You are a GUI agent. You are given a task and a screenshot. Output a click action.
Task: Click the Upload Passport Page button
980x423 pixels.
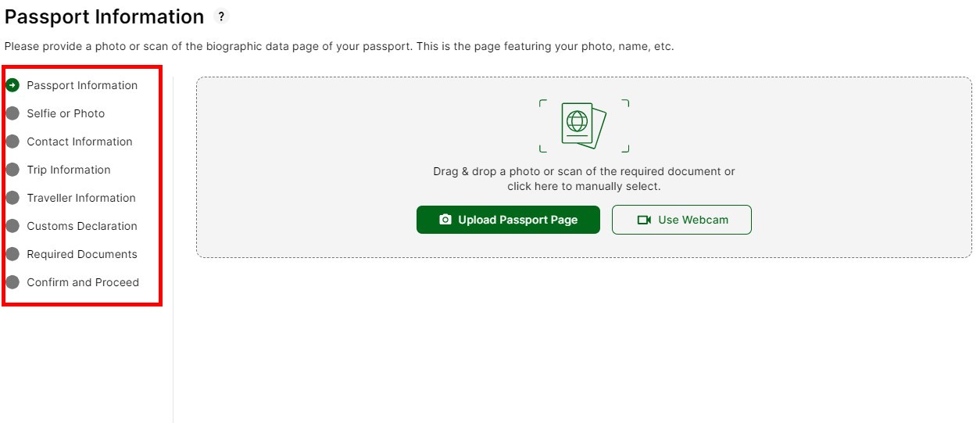(508, 220)
